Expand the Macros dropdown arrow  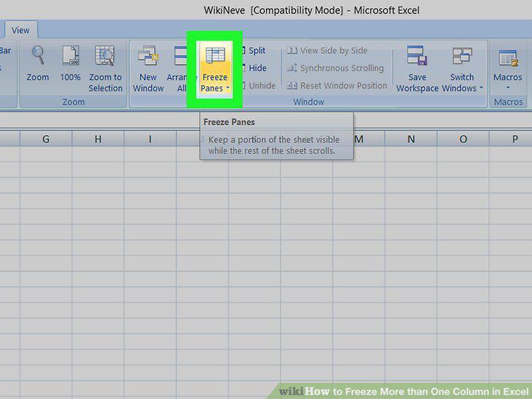pyautogui.click(x=508, y=88)
